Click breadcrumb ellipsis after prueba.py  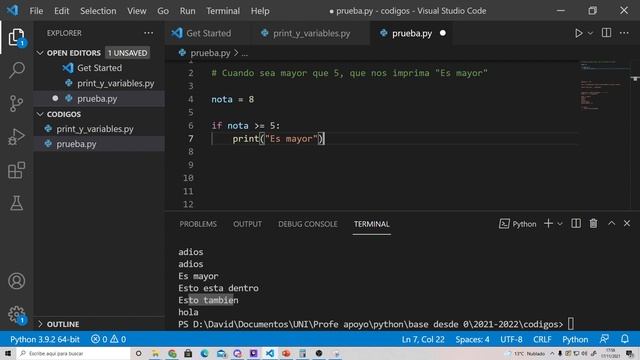244,53
